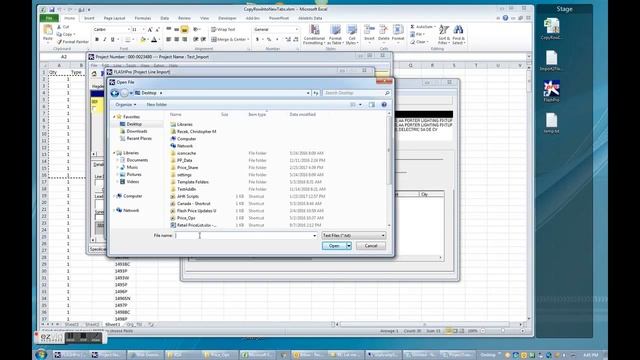
Task: Click Cancel in Open File dialog
Action: 371,246
